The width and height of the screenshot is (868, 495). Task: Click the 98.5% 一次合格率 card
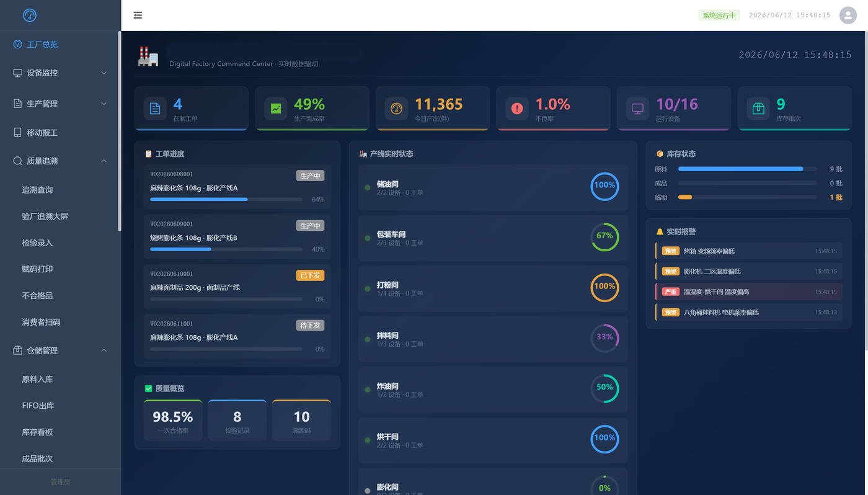pos(173,421)
